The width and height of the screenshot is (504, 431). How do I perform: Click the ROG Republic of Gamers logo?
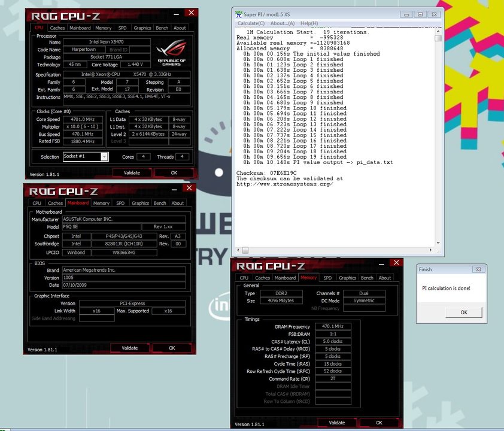click(171, 53)
